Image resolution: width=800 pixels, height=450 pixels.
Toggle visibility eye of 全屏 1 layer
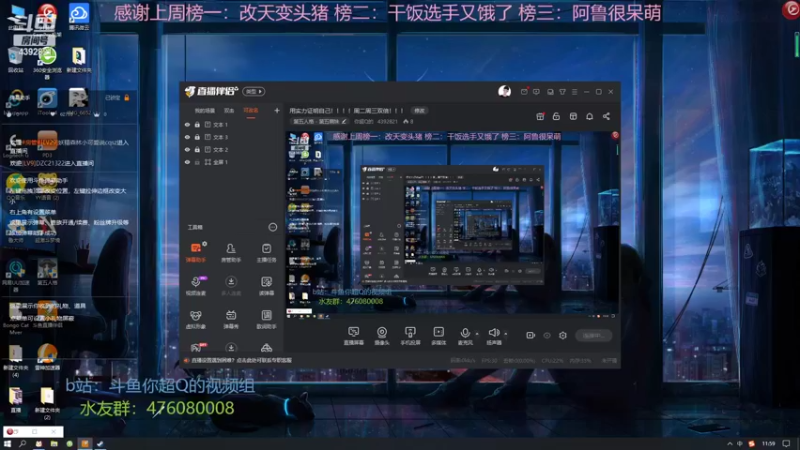coord(187,162)
